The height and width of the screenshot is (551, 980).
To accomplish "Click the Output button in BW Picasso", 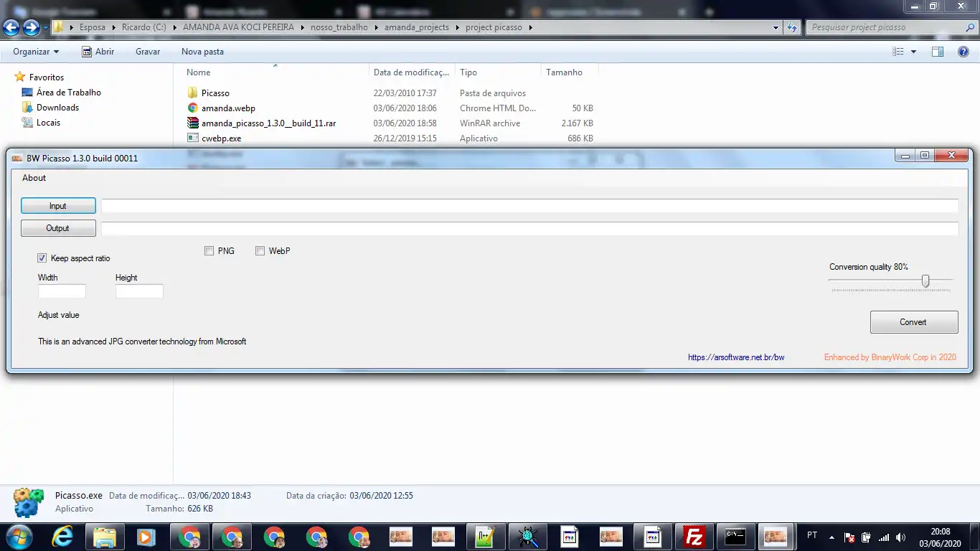I will click(x=58, y=228).
